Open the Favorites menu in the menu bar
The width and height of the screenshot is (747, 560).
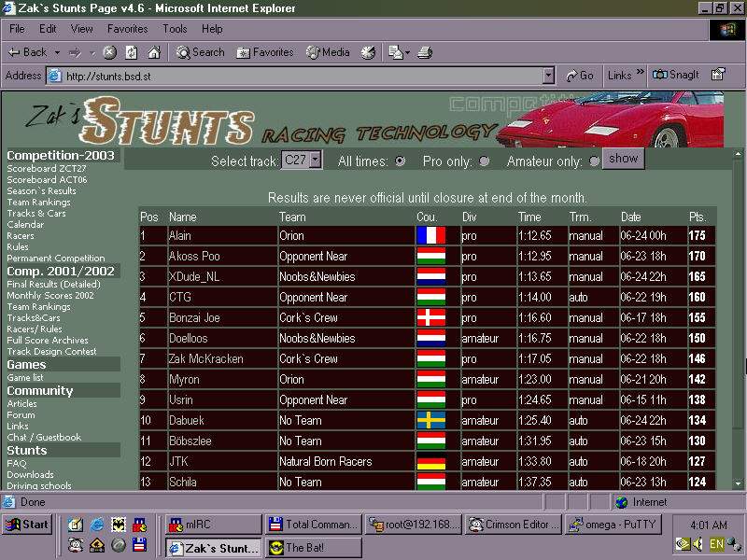(127, 29)
